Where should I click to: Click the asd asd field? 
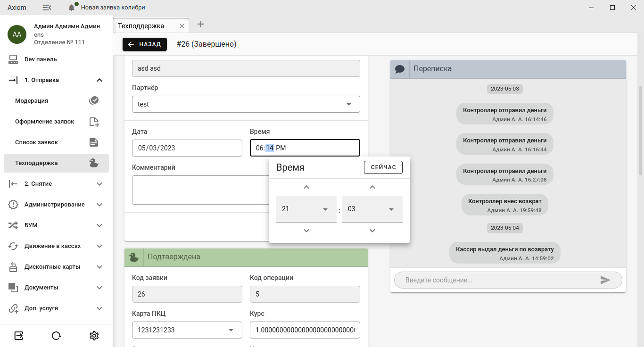(x=246, y=68)
